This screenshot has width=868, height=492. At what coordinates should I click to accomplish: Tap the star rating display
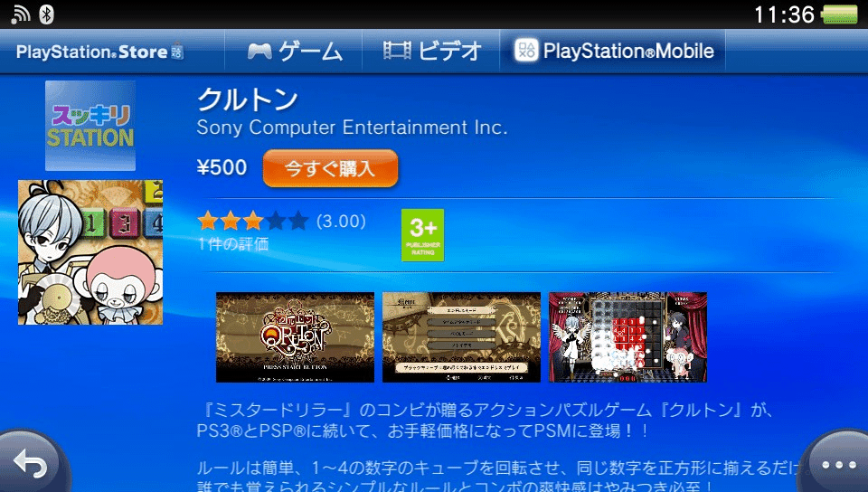[253, 221]
